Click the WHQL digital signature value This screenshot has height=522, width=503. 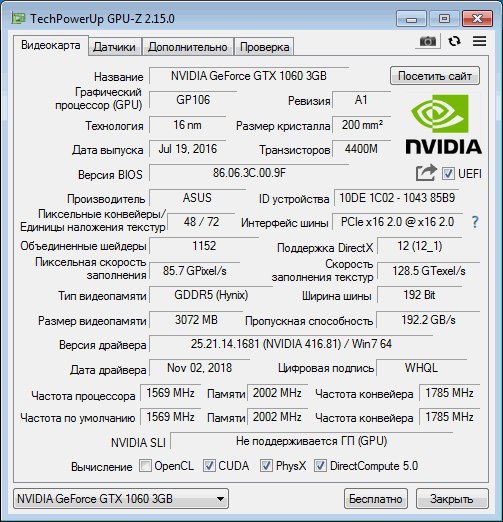[421, 368]
